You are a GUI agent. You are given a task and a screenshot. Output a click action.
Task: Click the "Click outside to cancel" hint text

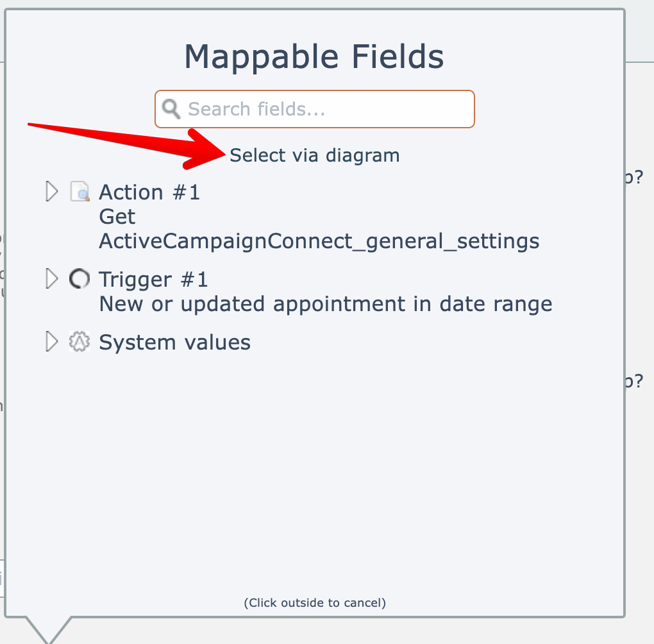click(x=315, y=602)
